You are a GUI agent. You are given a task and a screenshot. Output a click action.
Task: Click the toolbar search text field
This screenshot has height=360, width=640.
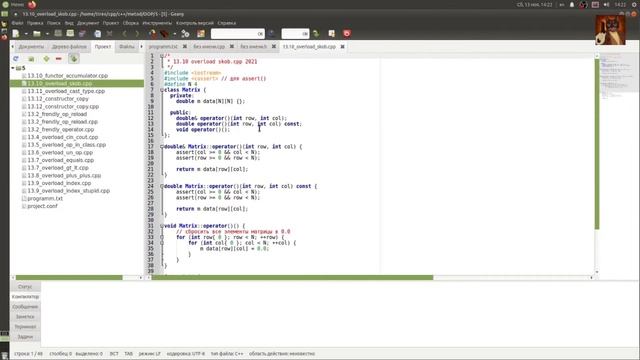pos(238,34)
